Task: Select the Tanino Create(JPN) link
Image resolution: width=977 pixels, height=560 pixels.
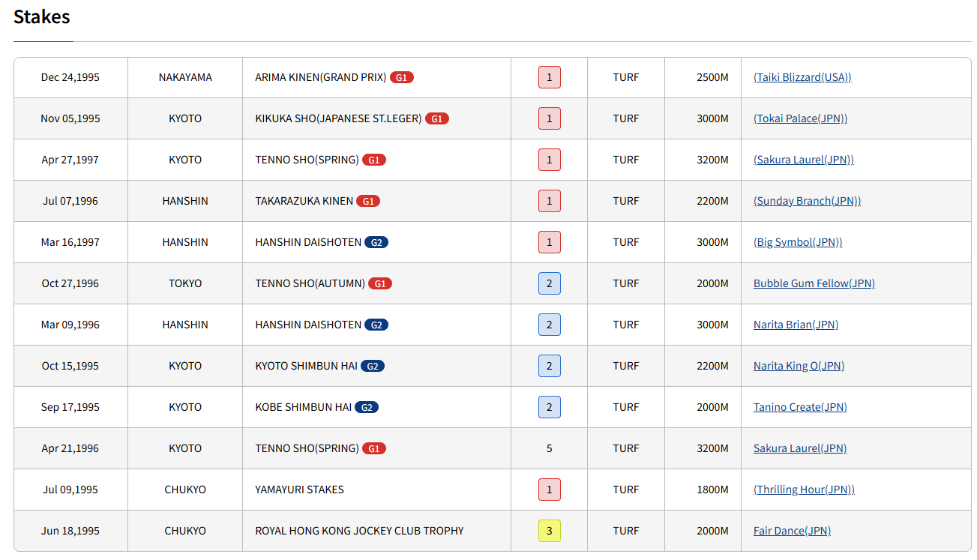Action: click(x=800, y=407)
